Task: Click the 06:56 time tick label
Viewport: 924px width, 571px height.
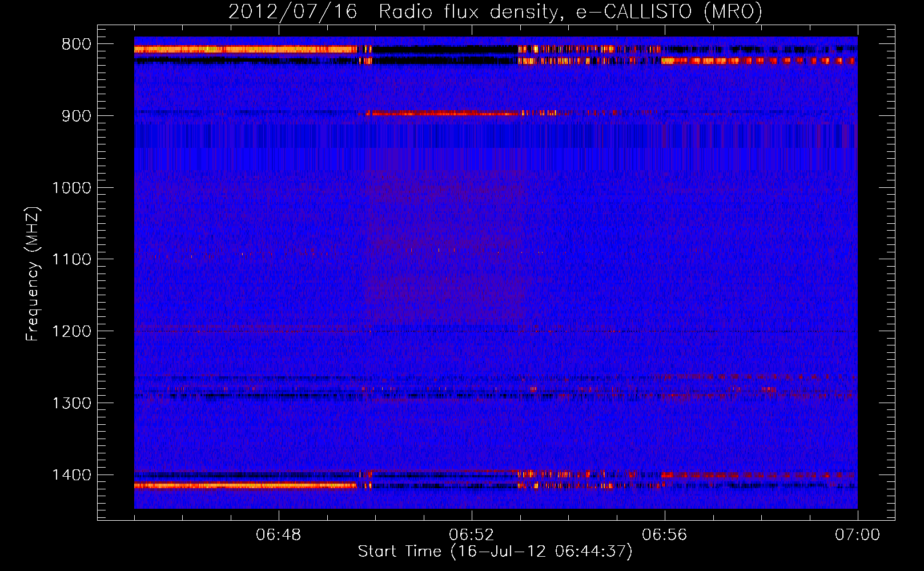Action: coord(665,535)
